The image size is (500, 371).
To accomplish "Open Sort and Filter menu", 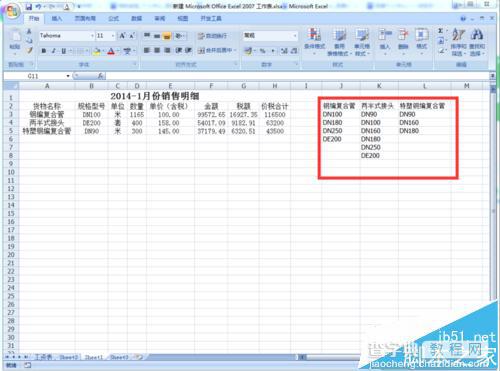I will pyautogui.click(x=459, y=42).
